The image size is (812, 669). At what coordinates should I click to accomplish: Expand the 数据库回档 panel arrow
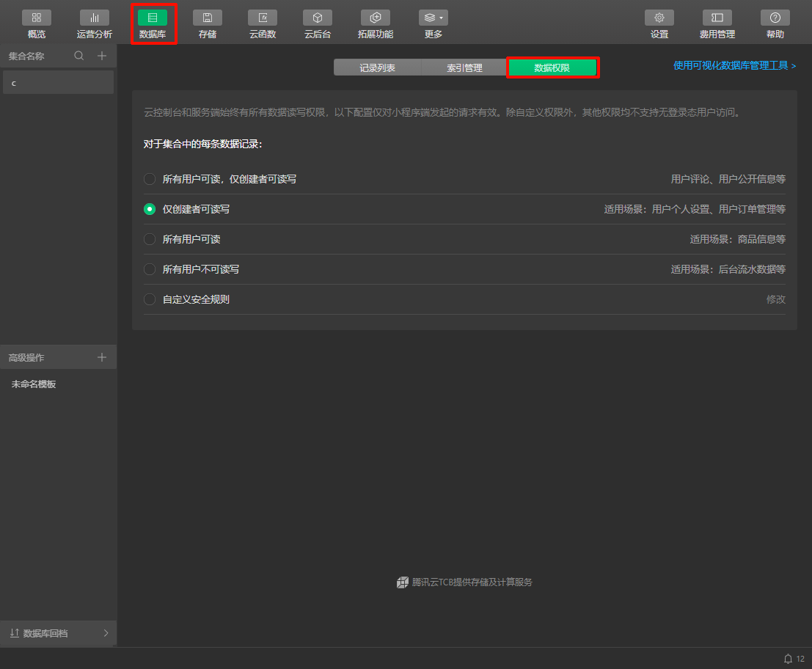click(106, 633)
